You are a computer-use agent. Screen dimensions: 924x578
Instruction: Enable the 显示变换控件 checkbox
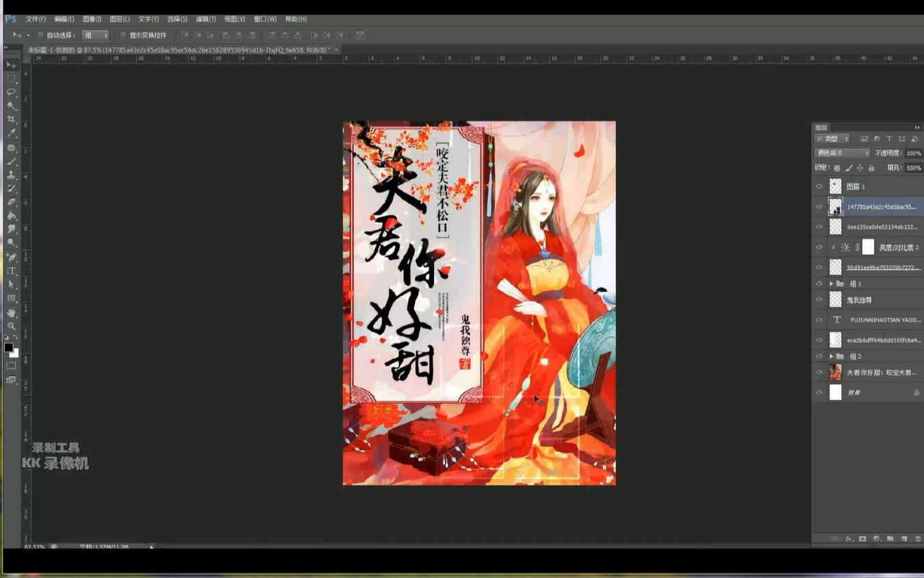[x=123, y=35]
